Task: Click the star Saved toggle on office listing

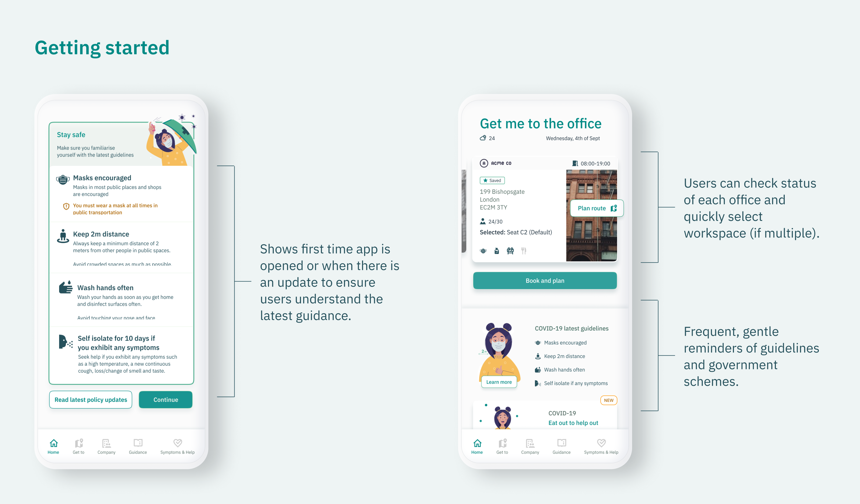Action: click(x=493, y=181)
